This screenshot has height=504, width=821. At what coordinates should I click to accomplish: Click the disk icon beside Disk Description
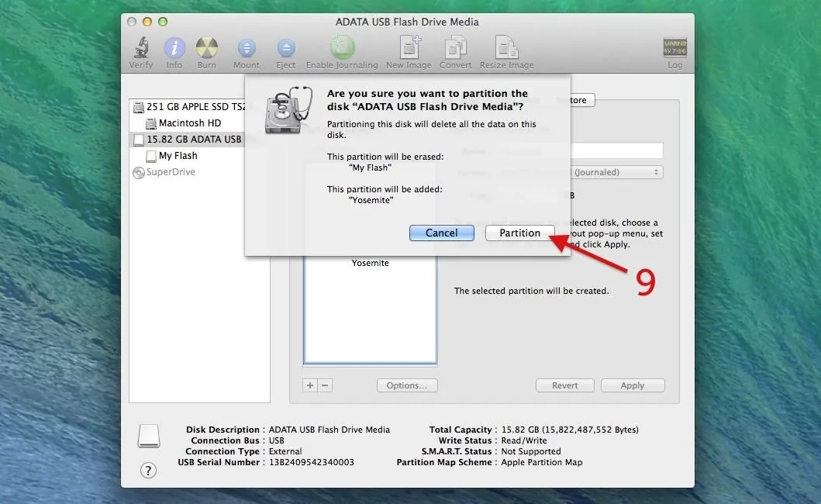point(149,436)
